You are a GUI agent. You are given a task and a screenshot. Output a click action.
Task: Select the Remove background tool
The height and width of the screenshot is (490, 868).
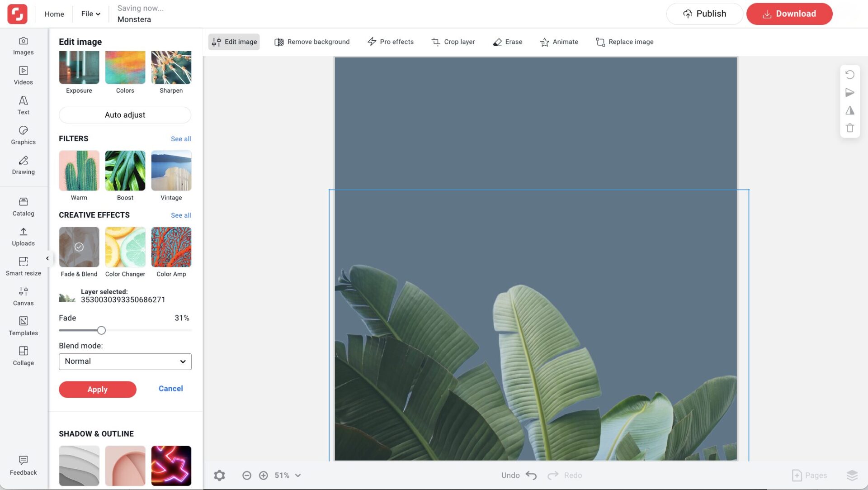tap(312, 42)
